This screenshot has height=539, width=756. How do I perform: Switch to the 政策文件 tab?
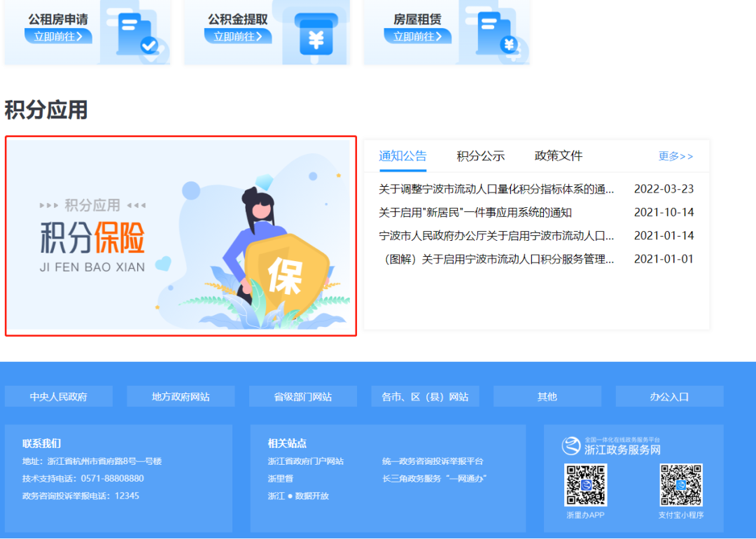point(559,155)
